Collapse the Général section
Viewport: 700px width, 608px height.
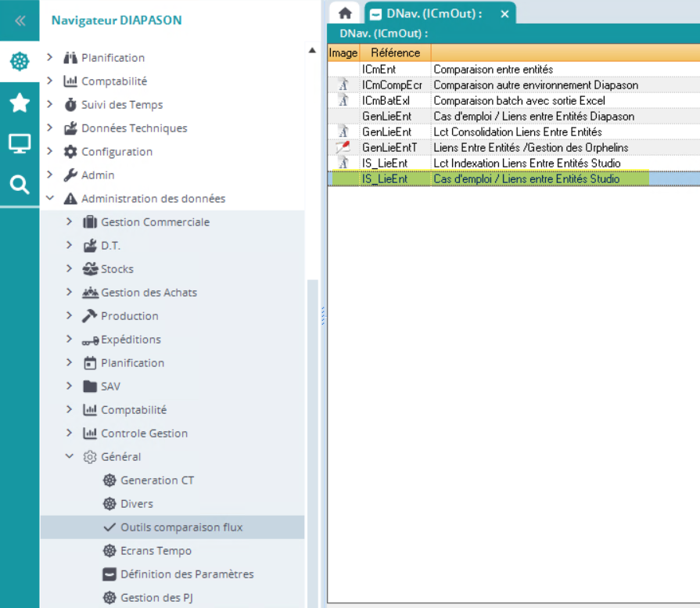click(70, 457)
